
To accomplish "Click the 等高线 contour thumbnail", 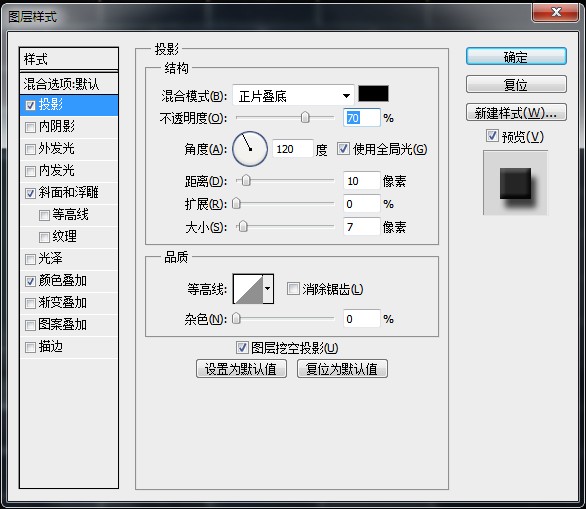I will pos(248,289).
